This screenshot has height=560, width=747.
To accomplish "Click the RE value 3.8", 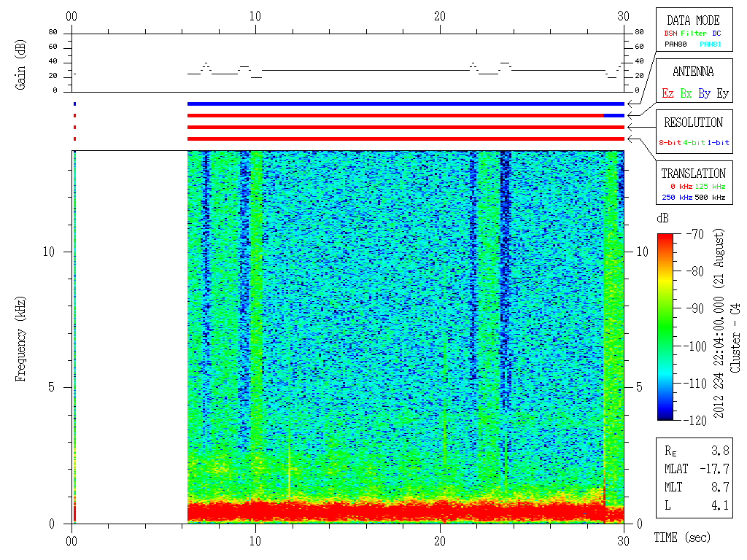I will pyautogui.click(x=720, y=451).
